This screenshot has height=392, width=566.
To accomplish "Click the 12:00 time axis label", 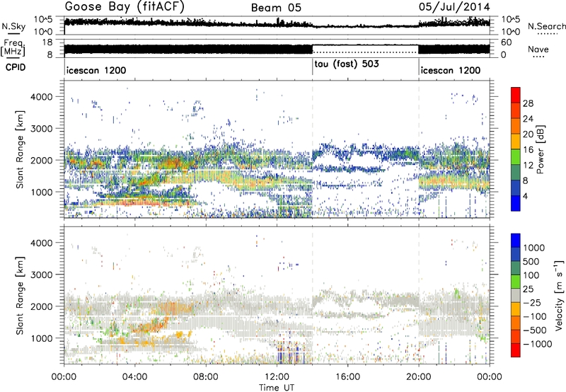I will [277, 377].
